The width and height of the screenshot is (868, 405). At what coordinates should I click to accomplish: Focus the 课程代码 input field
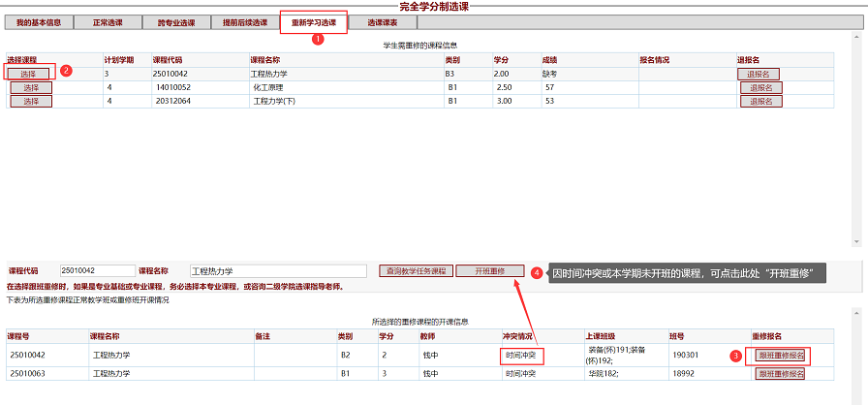pos(97,271)
